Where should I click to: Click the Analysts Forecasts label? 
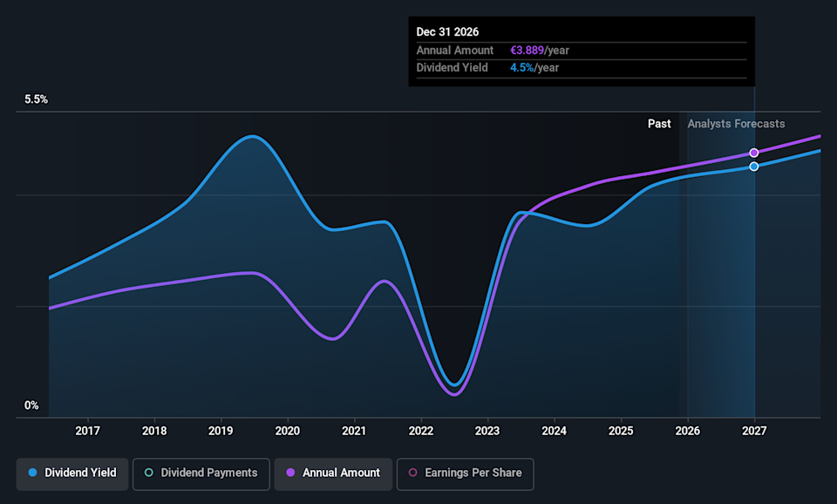[736, 124]
